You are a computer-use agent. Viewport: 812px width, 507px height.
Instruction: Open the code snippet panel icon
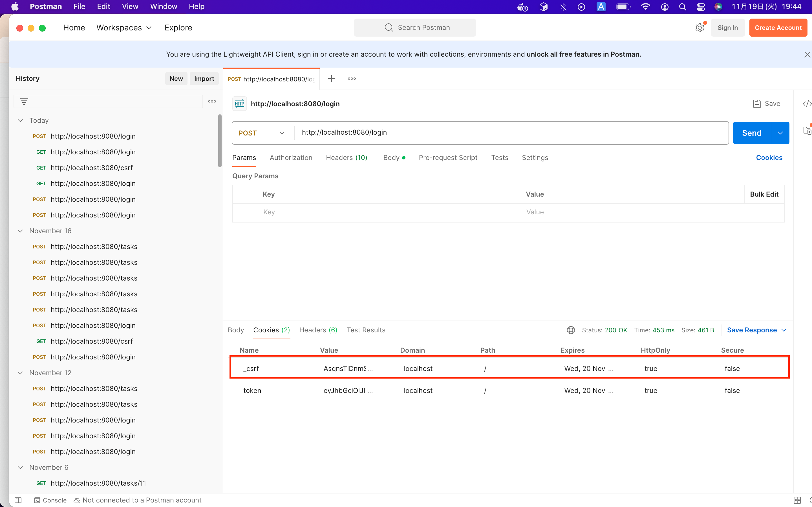(807, 104)
